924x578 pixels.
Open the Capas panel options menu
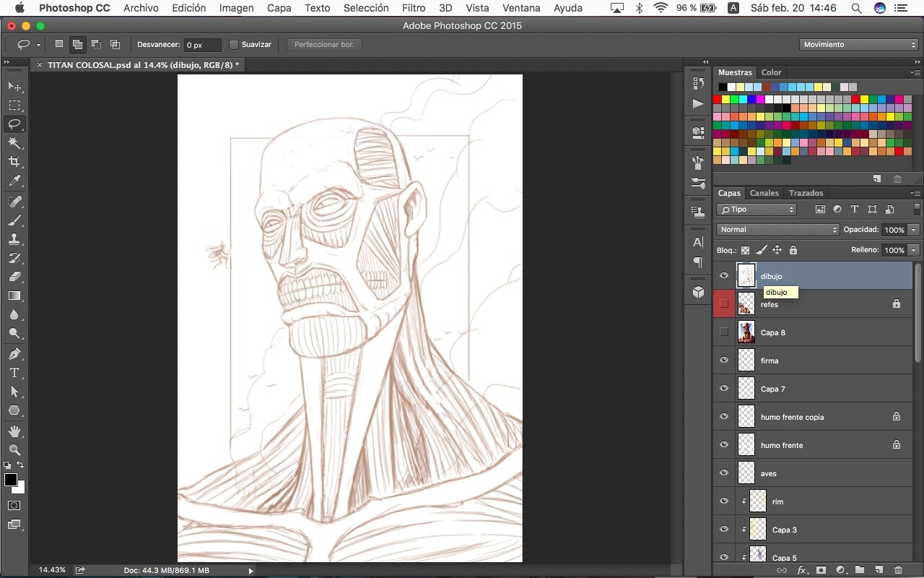pyautogui.click(x=915, y=193)
